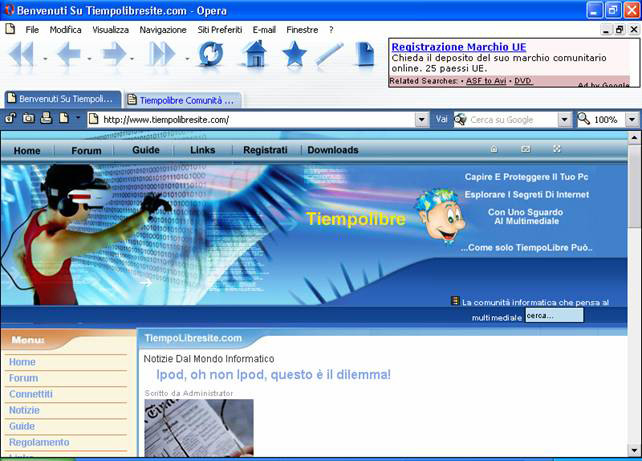The width and height of the screenshot is (642, 461).
Task: Click Regolamento in left Menu sidebar
Action: click(39, 442)
